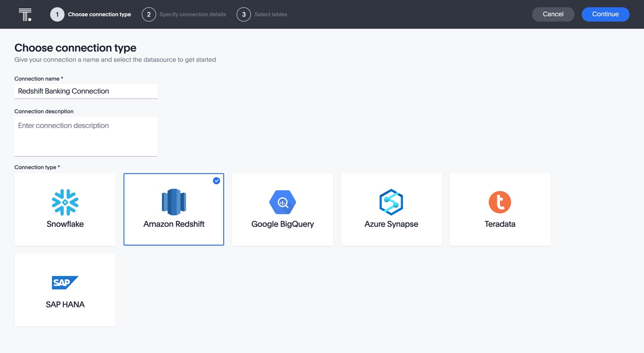The width and height of the screenshot is (644, 353).
Task: Cancel the connection setup
Action: pos(553,14)
